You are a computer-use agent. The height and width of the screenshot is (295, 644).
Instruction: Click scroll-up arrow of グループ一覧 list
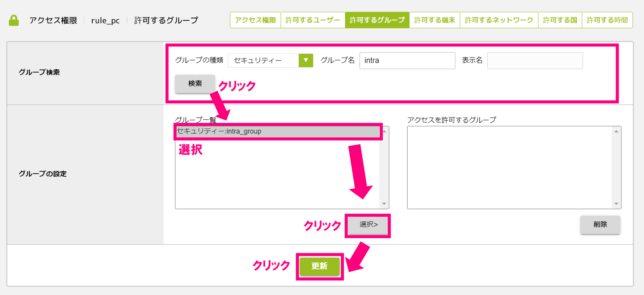click(384, 131)
